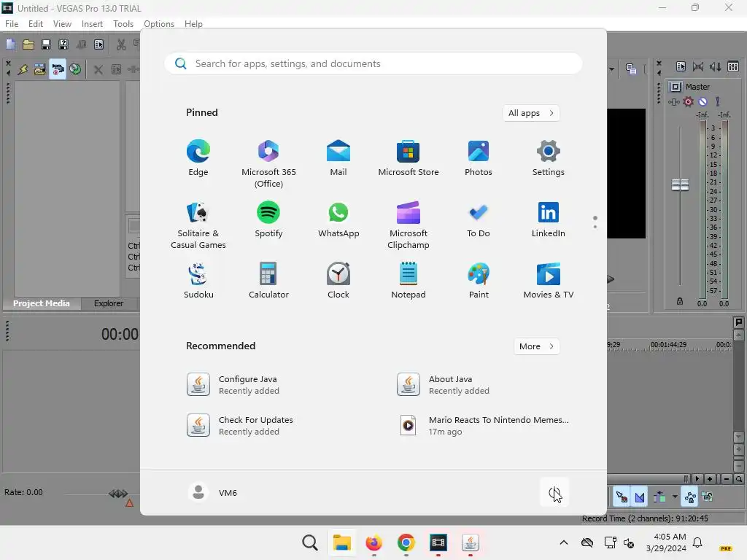Click timeline zoom-in plus button

click(x=710, y=479)
